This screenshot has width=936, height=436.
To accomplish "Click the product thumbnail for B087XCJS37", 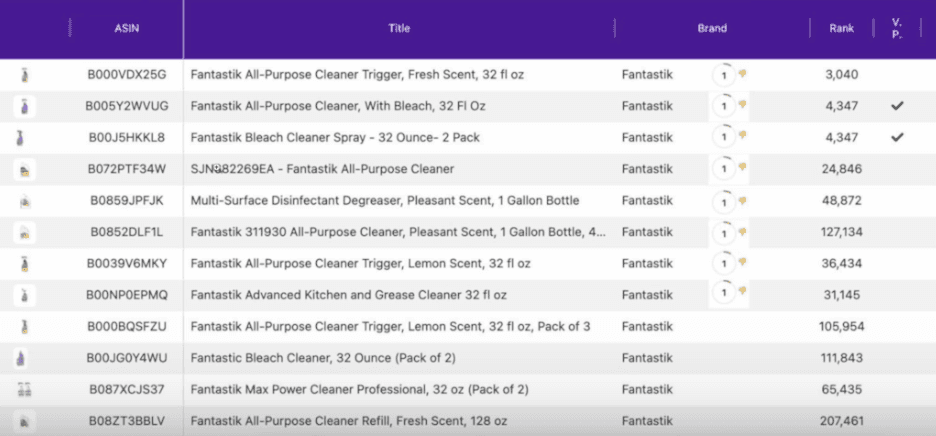I will 24,390.
